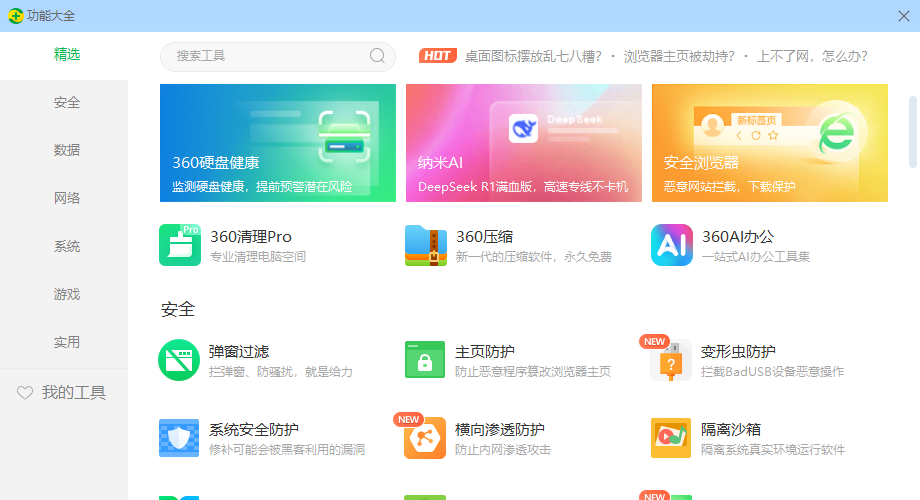Open the 360清理Pro tool icon
Screen dimensions: 920x500
click(x=180, y=245)
